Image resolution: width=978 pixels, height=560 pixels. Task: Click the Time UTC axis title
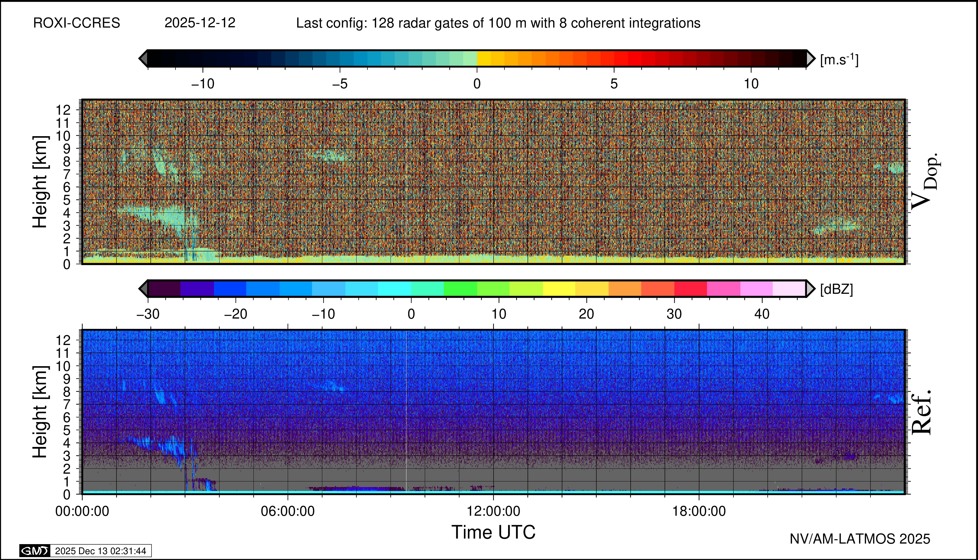click(493, 532)
